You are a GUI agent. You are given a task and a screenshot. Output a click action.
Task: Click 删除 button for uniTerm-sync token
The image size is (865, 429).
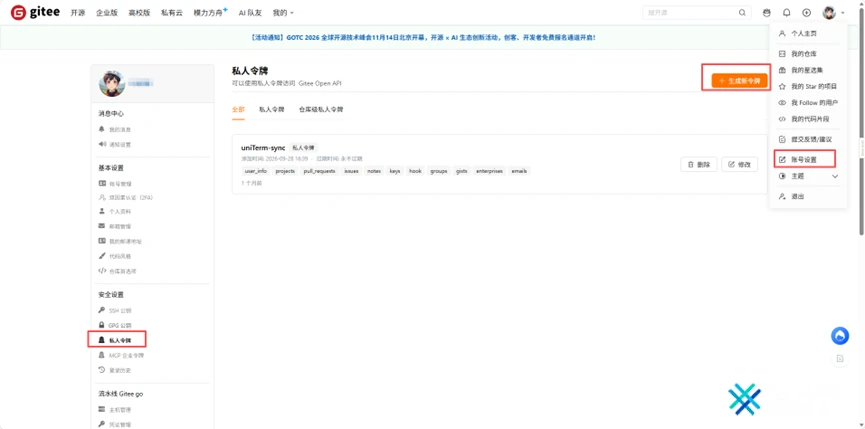click(x=699, y=164)
